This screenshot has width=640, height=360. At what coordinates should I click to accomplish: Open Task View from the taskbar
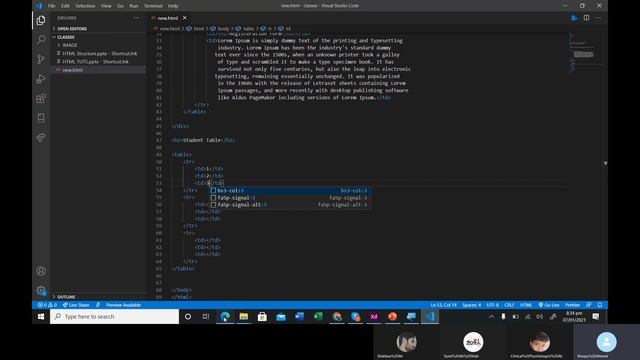tap(206, 316)
